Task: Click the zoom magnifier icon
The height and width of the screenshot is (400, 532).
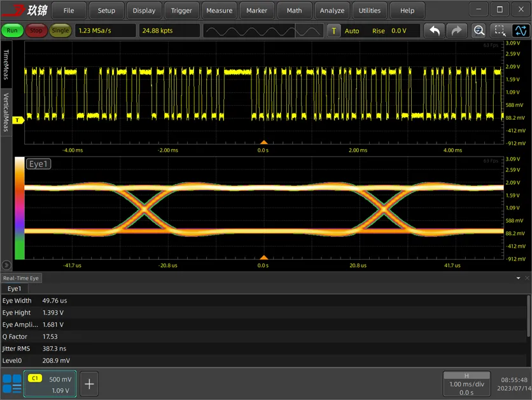Action: pos(479,31)
